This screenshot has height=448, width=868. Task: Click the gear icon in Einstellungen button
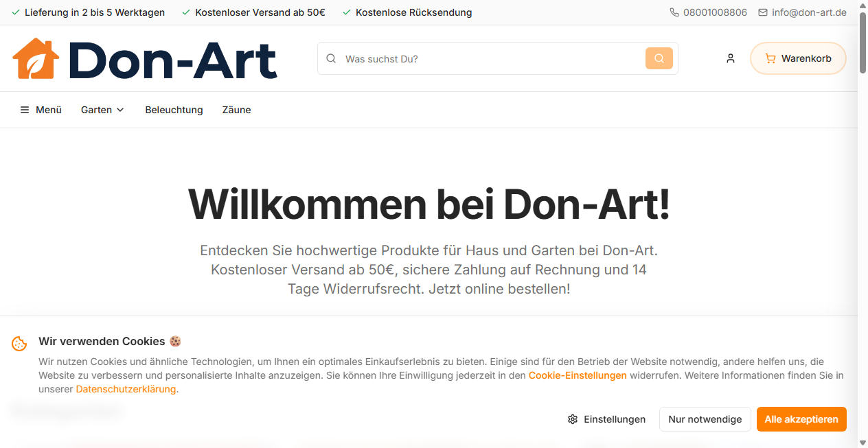572,419
